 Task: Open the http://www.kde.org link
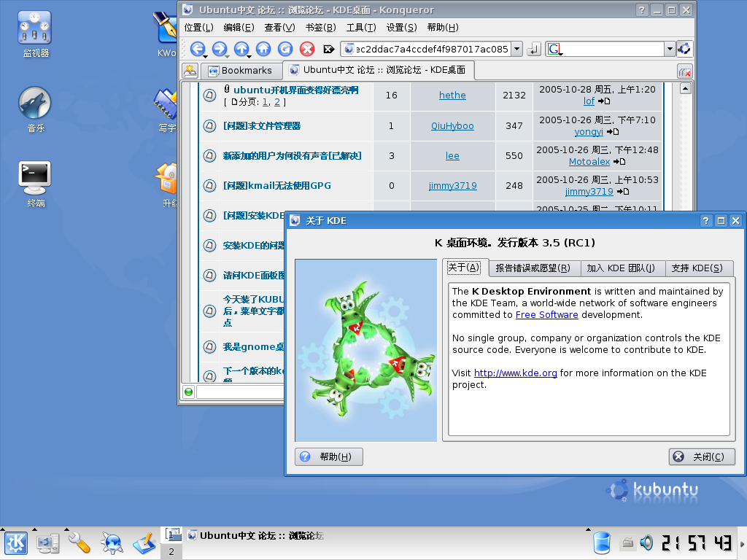[516, 373]
